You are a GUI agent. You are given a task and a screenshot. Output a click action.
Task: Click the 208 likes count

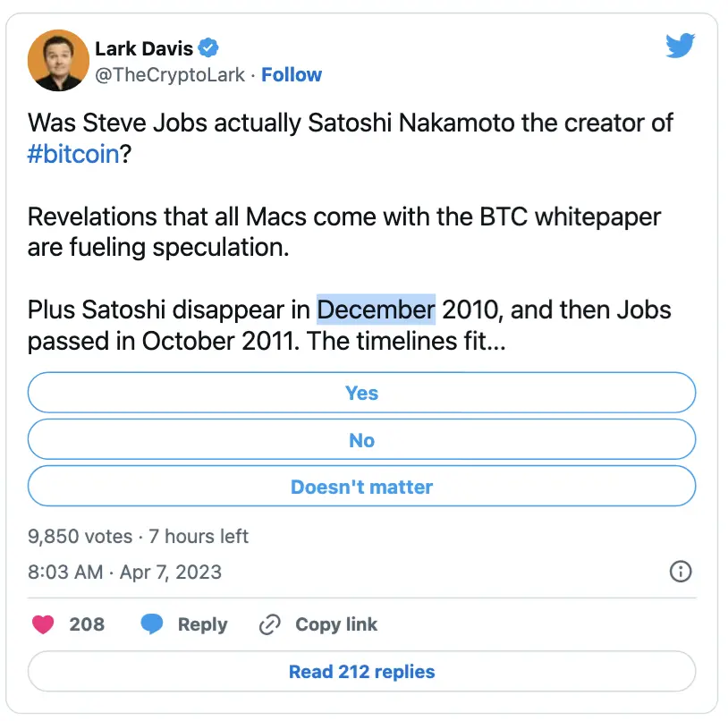[x=87, y=624]
